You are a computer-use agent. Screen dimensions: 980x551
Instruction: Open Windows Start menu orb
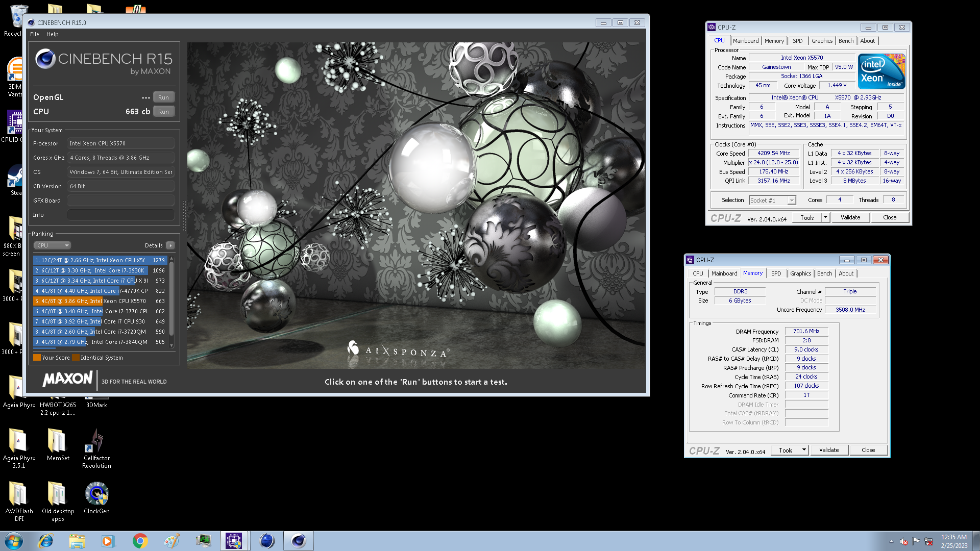14,541
